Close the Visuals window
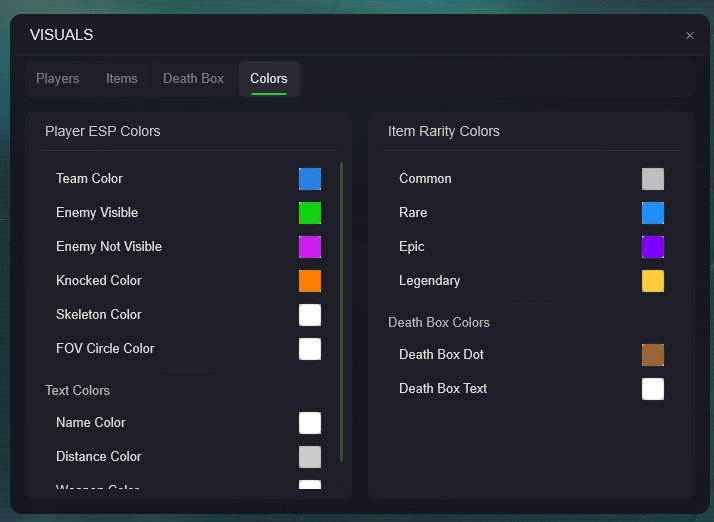 [689, 36]
